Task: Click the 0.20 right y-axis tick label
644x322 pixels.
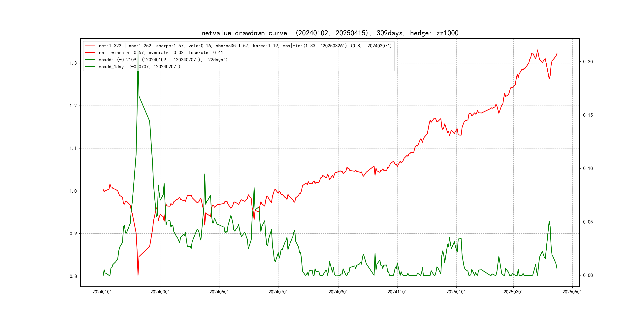Action: pyautogui.click(x=588, y=62)
